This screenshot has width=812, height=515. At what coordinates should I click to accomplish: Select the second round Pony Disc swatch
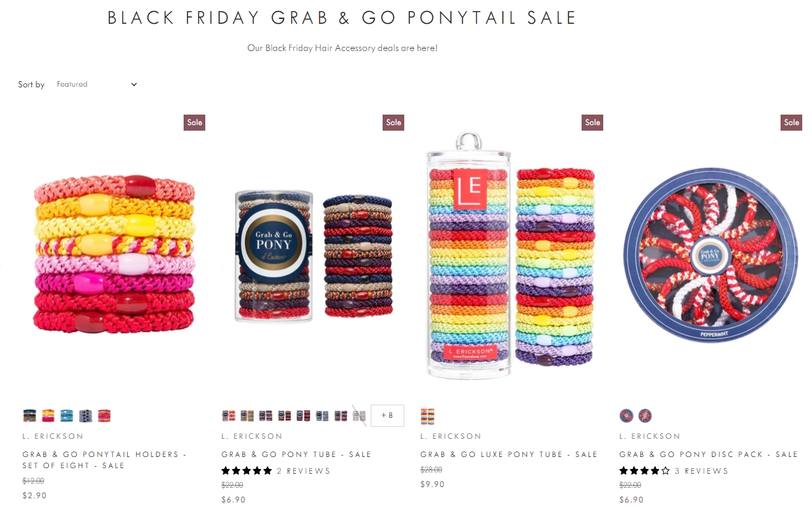645,416
